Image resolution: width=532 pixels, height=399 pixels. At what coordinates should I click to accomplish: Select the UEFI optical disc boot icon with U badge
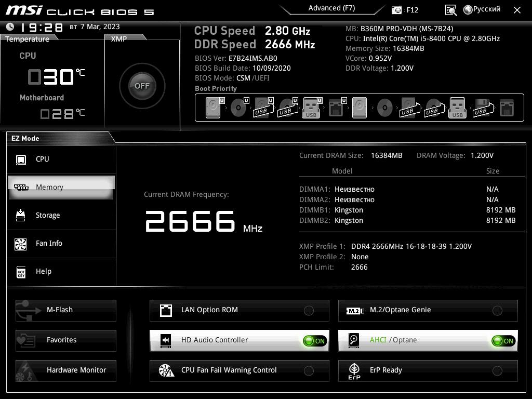click(x=240, y=108)
